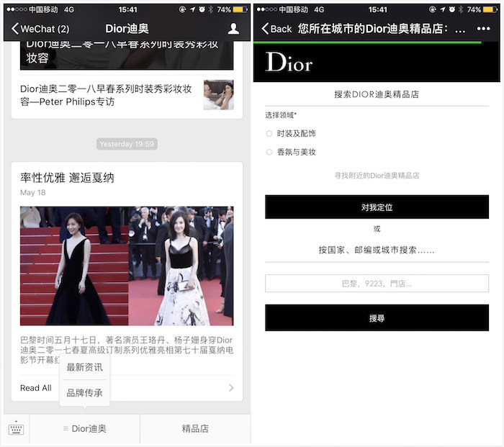Select the 时装及配饰 radio option
This screenshot has height=447, width=504.
tap(269, 134)
